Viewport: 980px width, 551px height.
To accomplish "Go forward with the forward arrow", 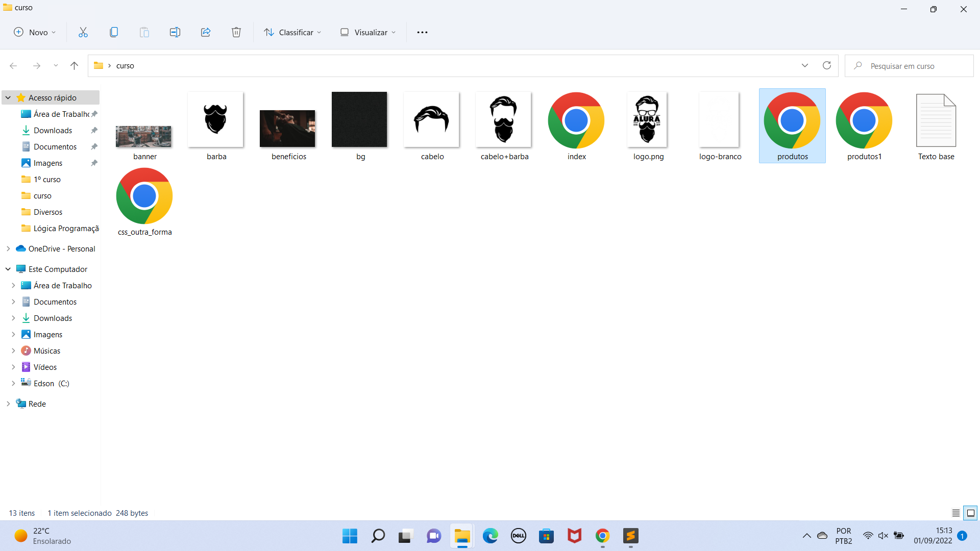I will click(37, 66).
